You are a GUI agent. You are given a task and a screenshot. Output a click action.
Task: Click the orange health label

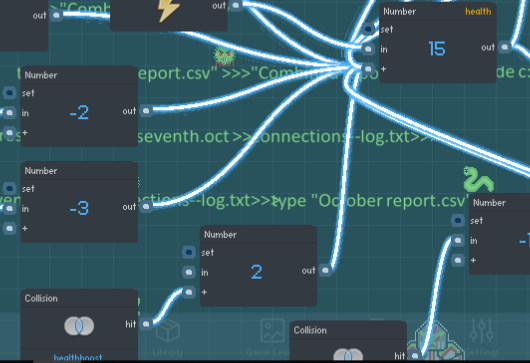tap(478, 12)
